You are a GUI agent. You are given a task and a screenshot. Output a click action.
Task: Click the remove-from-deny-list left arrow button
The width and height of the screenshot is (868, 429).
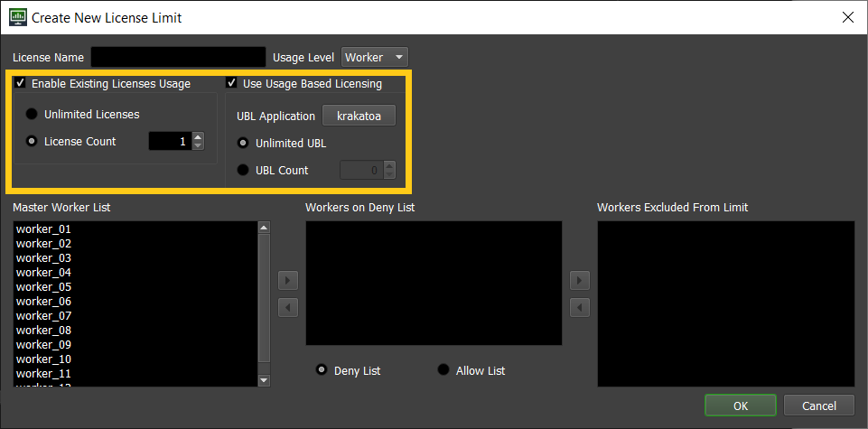coord(288,307)
